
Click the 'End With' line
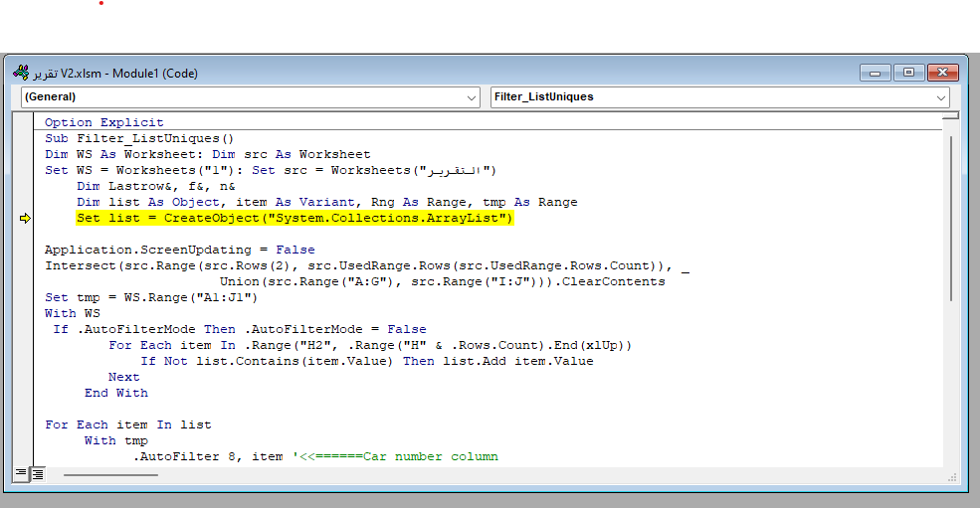(x=116, y=393)
